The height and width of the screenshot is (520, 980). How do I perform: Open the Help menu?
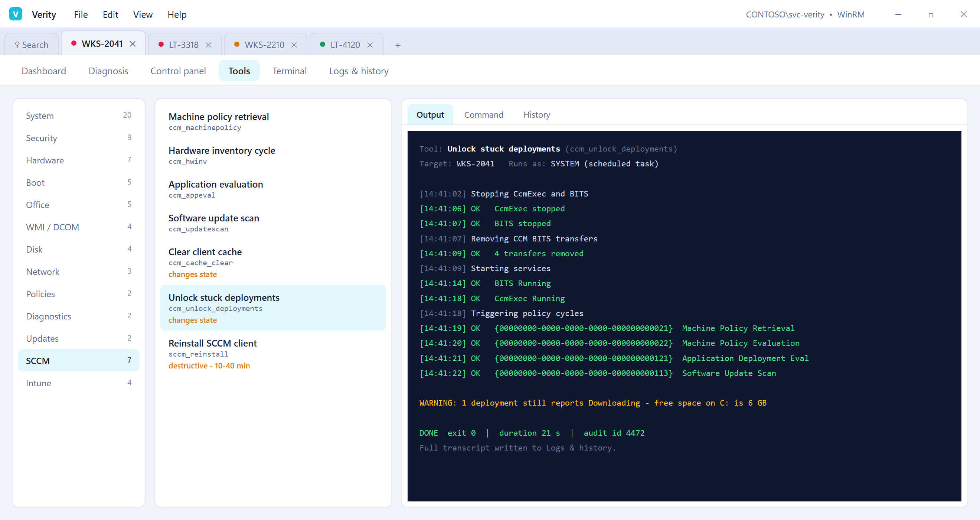pos(177,14)
